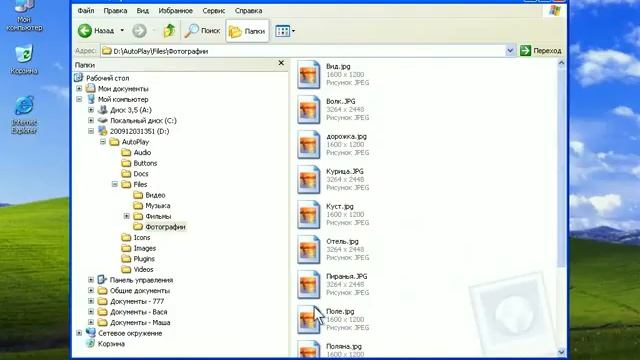Select the дорожка.jpg file icon
The height and width of the screenshot is (360, 640).
tap(309, 144)
